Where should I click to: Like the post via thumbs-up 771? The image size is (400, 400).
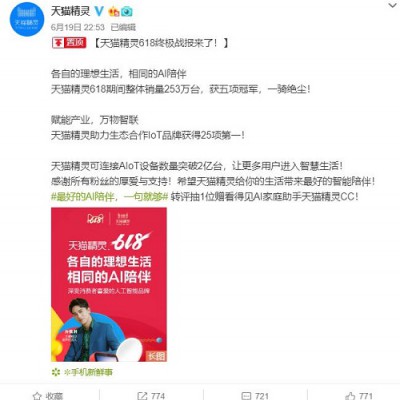coord(359,396)
